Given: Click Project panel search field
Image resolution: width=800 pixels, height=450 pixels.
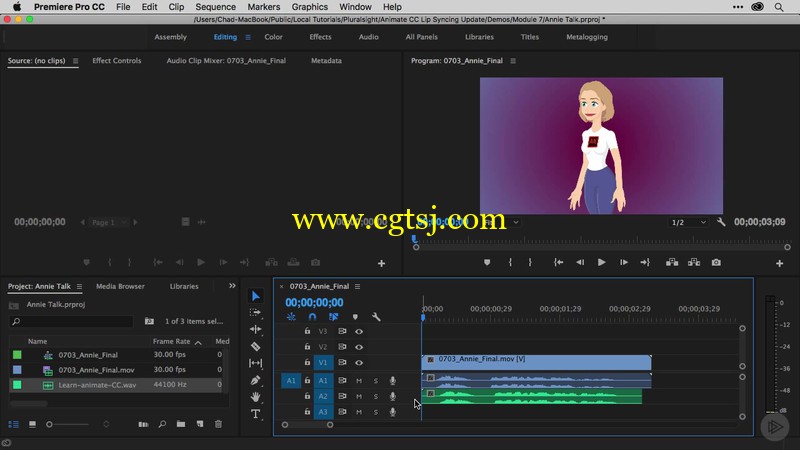Looking at the screenshot, I should pos(71,321).
